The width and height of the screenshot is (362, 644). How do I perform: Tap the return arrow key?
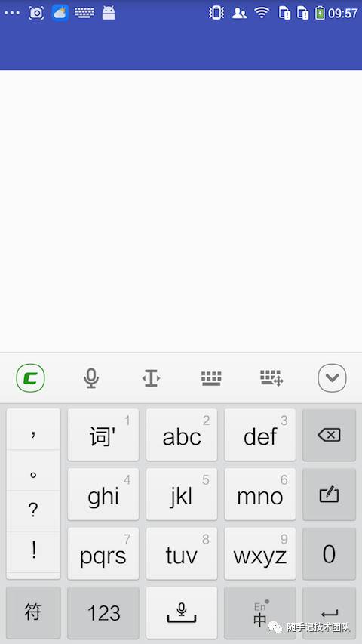(x=329, y=613)
